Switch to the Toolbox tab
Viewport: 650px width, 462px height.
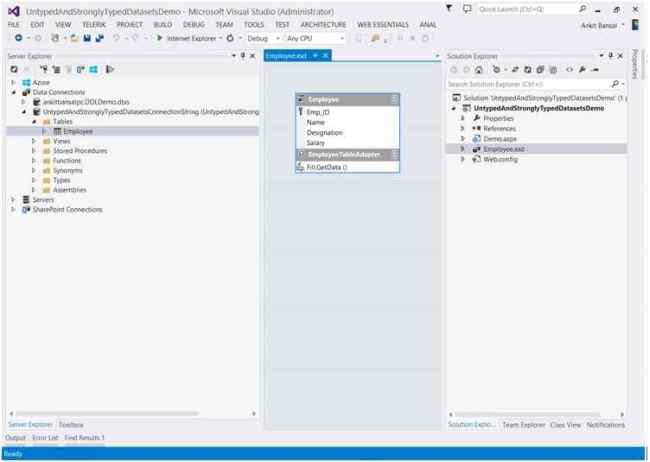[x=71, y=425]
